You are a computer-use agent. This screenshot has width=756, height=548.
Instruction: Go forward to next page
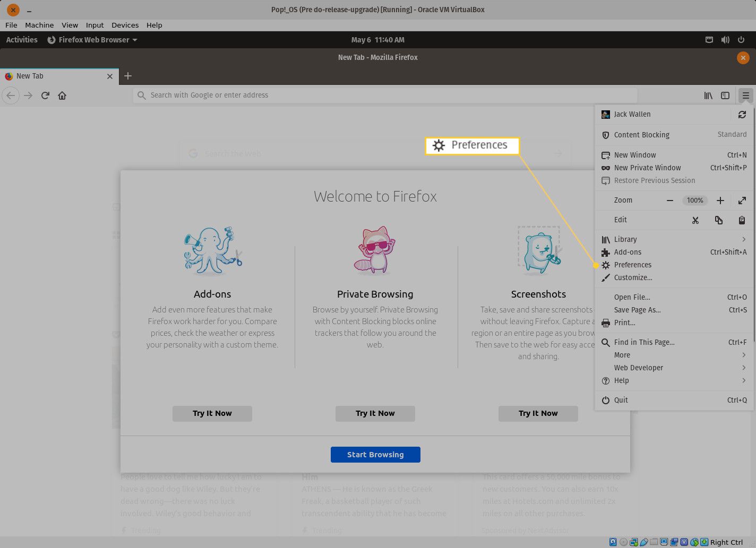pyautogui.click(x=28, y=95)
